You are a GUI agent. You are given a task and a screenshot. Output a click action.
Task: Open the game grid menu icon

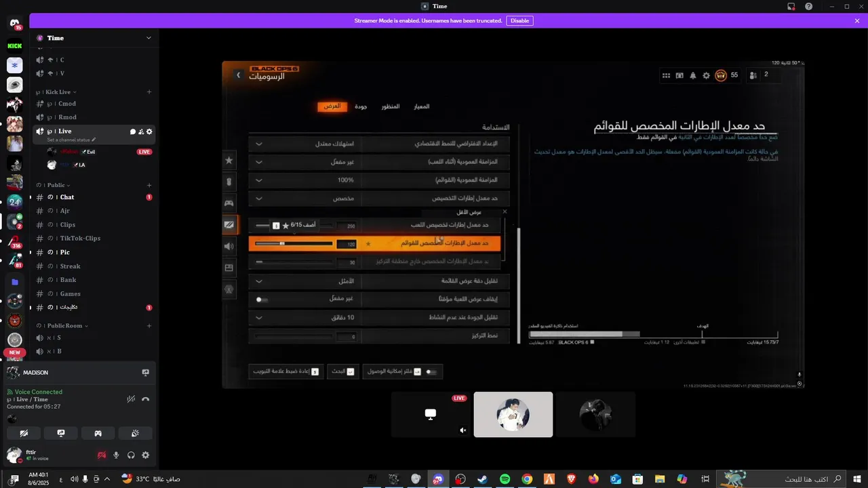tap(666, 75)
